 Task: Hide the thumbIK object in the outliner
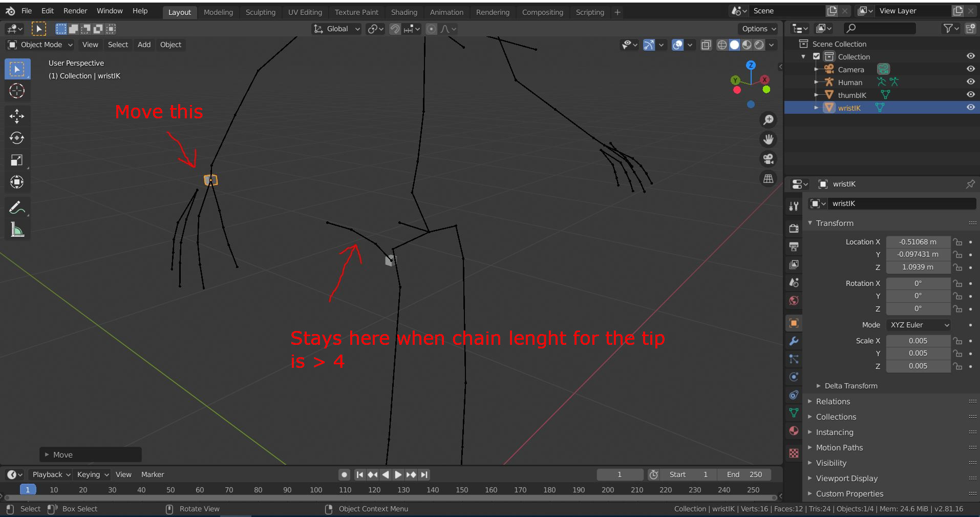971,94
